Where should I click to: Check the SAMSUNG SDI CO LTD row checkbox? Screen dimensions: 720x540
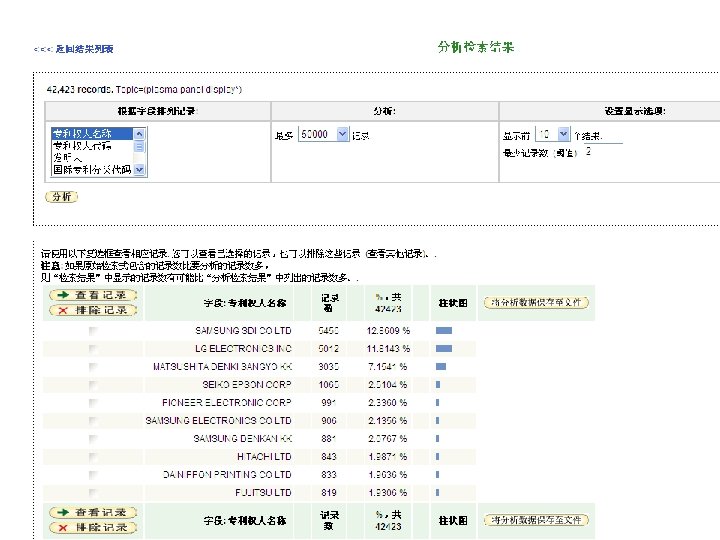pos(93,331)
